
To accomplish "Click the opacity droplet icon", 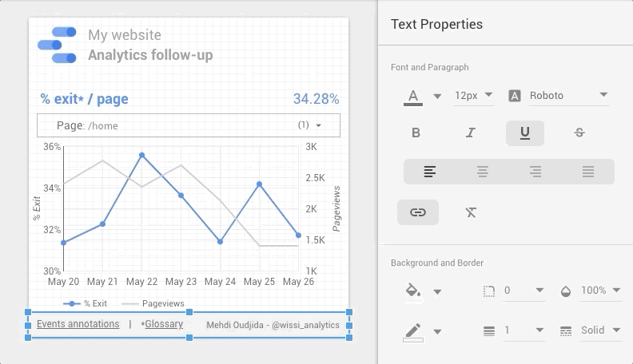I will (566, 291).
